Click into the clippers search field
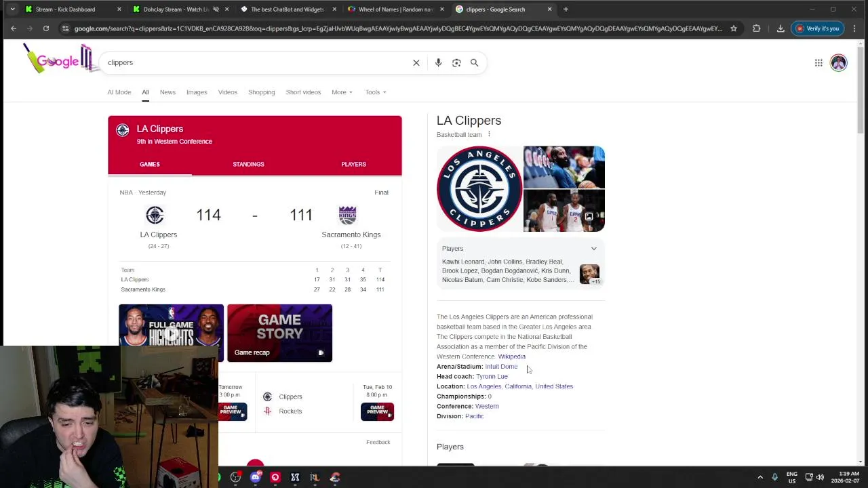868x488 pixels. click(258, 62)
